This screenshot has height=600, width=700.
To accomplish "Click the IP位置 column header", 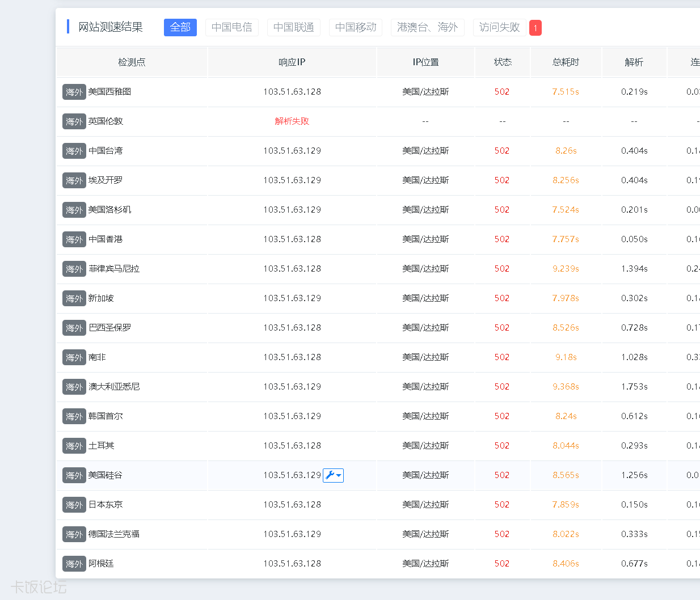I will point(425,62).
